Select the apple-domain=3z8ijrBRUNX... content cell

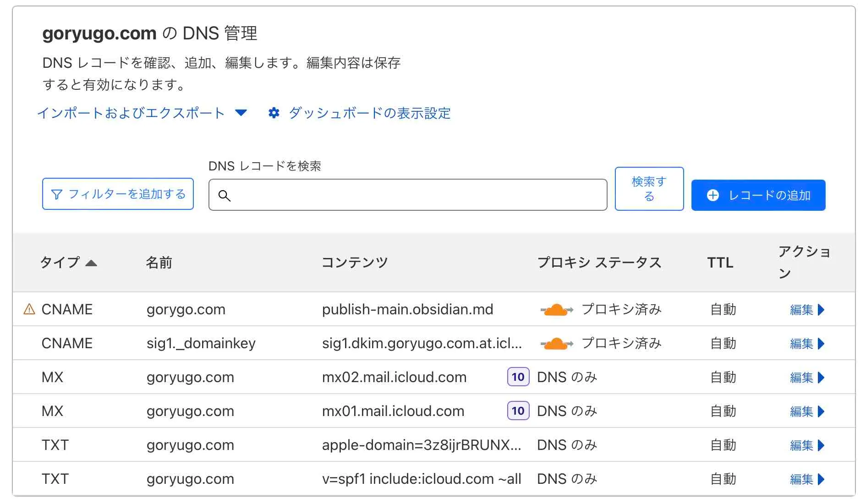point(422,445)
